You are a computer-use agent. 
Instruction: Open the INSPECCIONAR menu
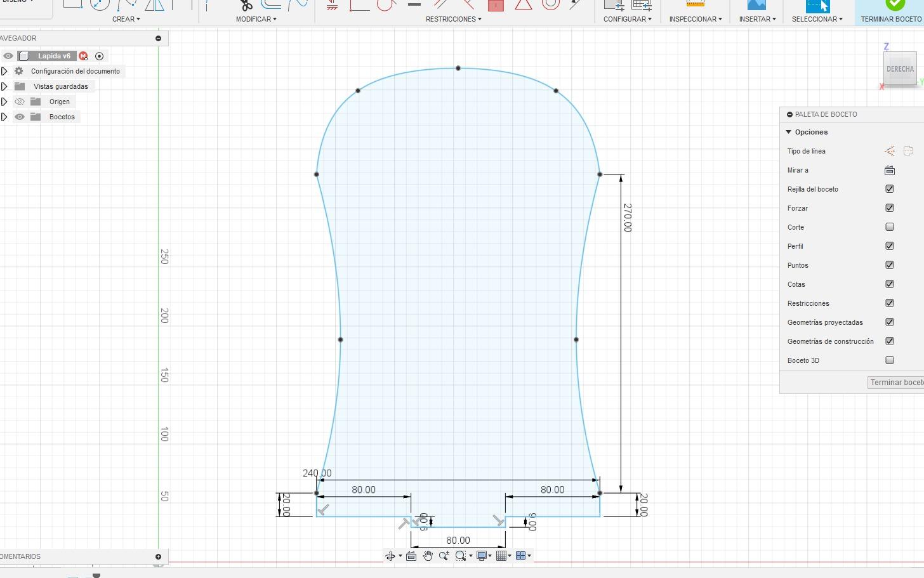[696, 19]
